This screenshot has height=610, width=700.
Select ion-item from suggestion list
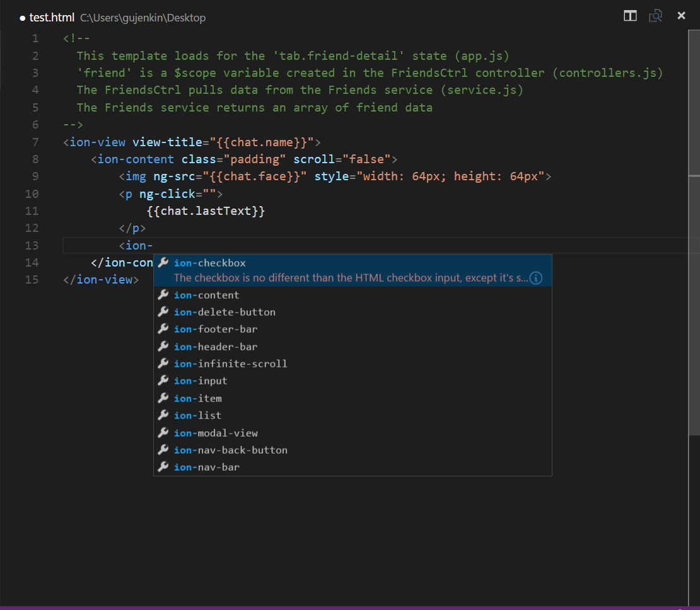tap(197, 398)
